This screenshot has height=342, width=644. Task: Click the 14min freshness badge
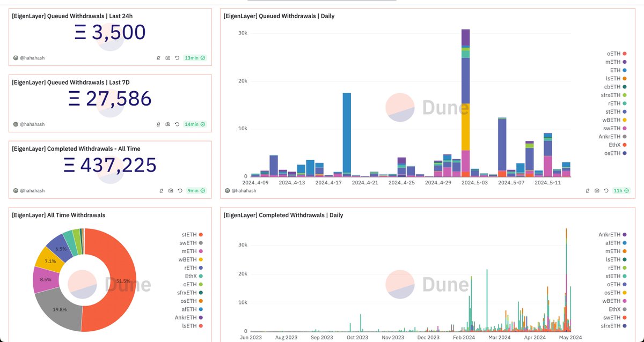pos(194,124)
